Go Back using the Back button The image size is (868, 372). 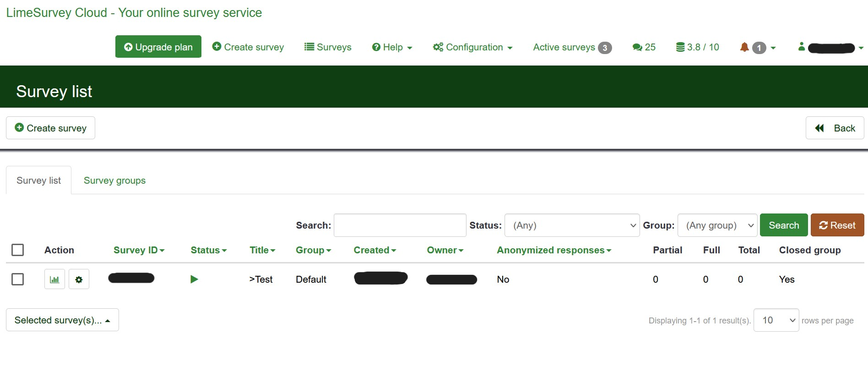(835, 128)
